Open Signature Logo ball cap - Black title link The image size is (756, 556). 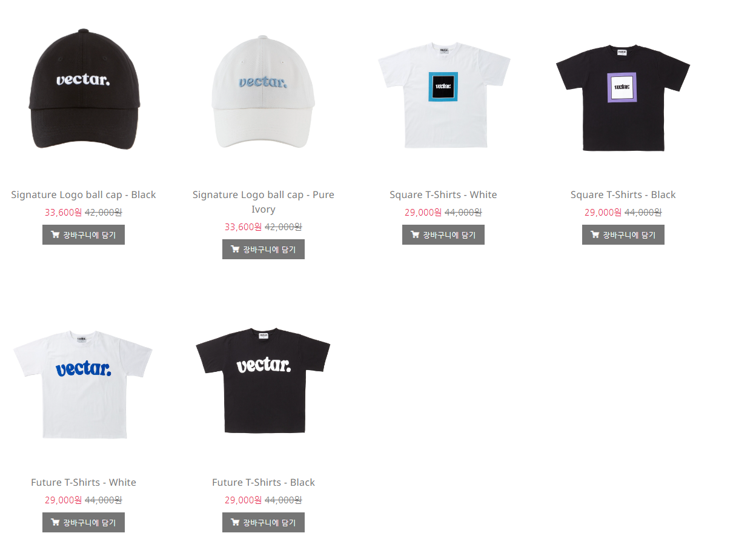click(84, 194)
